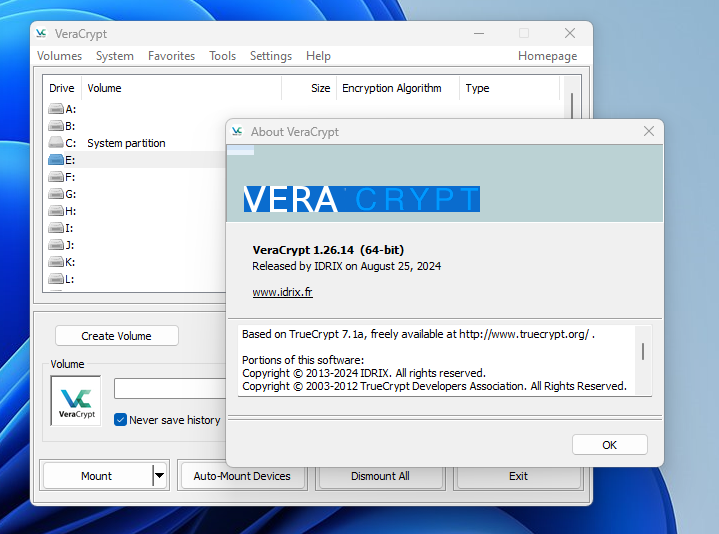Click VeraCrypt title bar app icon
The width and height of the screenshot is (719, 534).
(41, 33)
